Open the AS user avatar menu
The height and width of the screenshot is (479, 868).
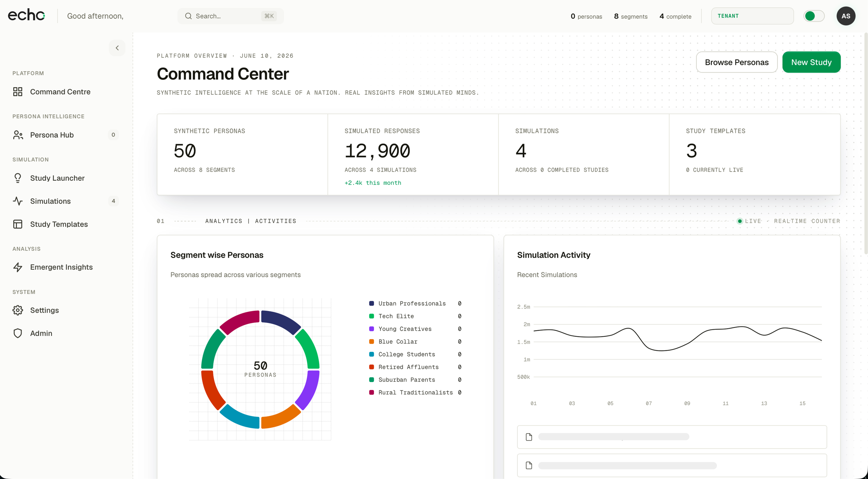coord(845,16)
